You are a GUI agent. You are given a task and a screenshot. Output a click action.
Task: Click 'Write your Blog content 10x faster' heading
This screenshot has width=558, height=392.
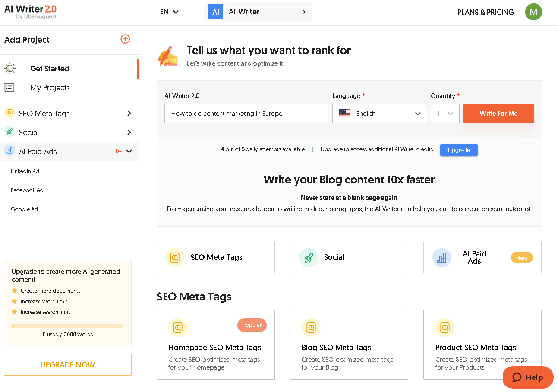(349, 180)
